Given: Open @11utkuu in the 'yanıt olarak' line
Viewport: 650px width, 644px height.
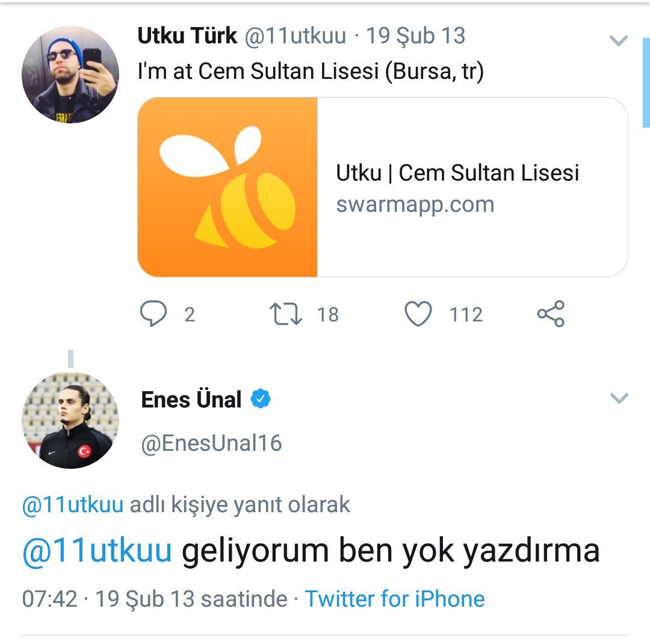Looking at the screenshot, I should (73, 504).
